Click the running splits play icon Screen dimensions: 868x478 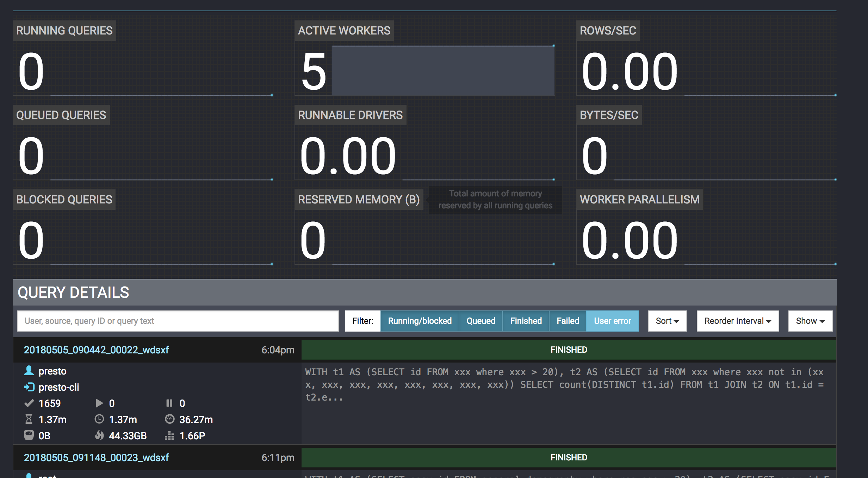[x=99, y=403]
